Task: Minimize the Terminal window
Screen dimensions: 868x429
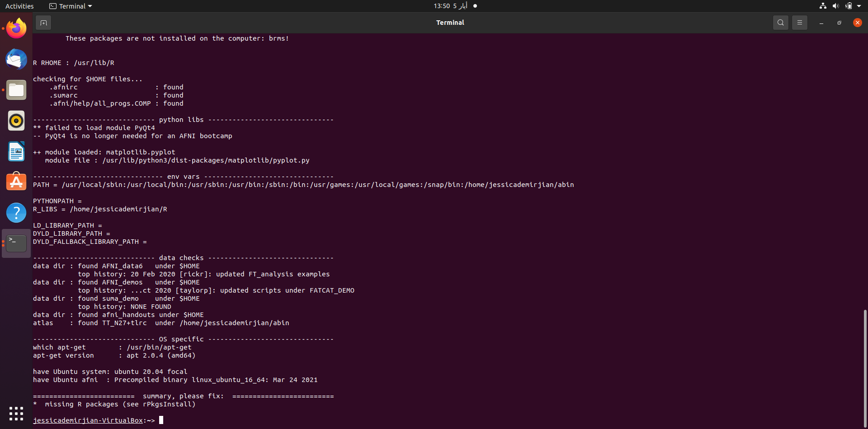Action: click(821, 23)
